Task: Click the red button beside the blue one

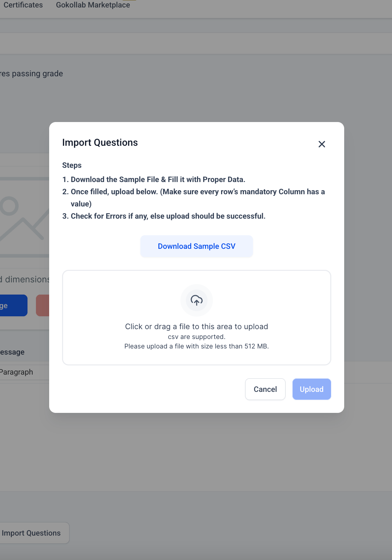Action: [43, 305]
